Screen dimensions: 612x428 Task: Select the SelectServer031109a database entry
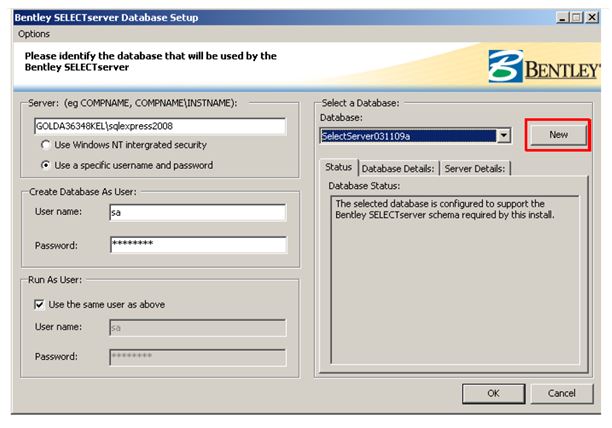tap(408, 136)
